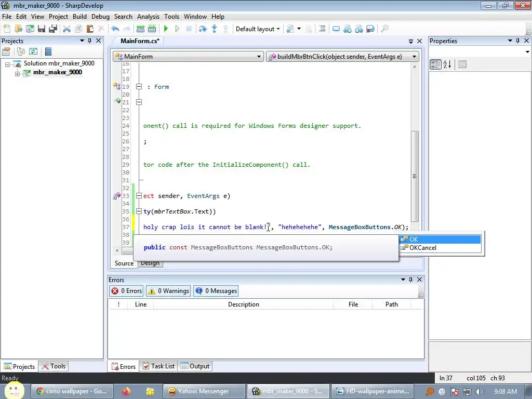Open the Analysis menu
This screenshot has width=532, height=399.
coord(148,16)
